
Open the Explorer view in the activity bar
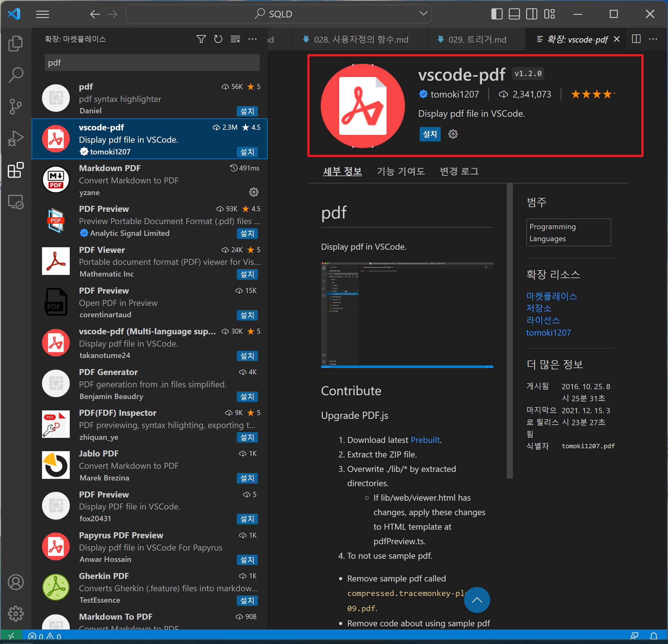pyautogui.click(x=16, y=43)
